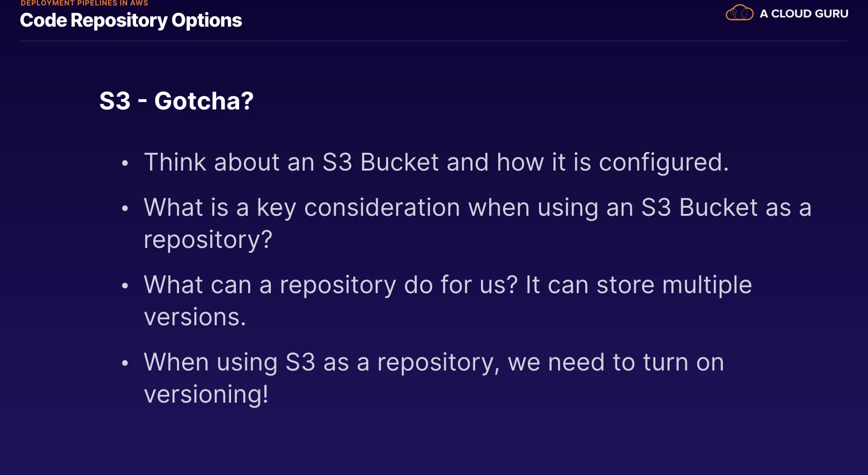This screenshot has height=475, width=868.
Task: Click the "Think about an S3 Bucket" line
Action: point(436,162)
